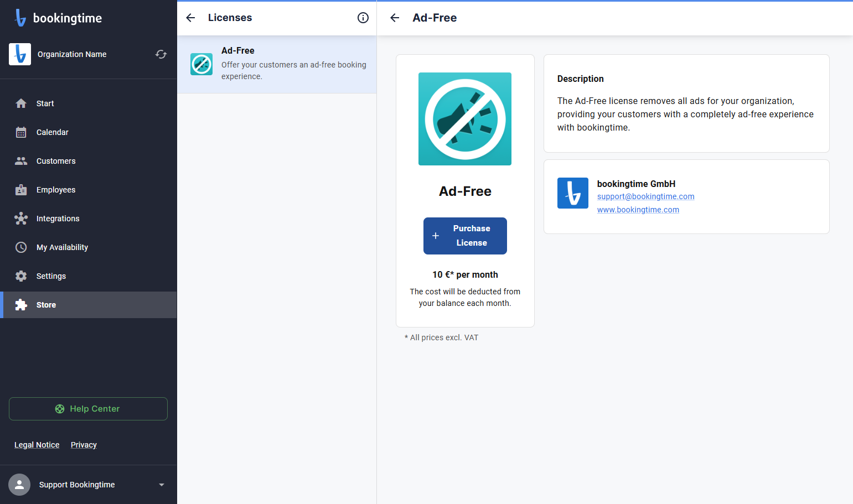This screenshot has height=504, width=853.
Task: Click the My Availability clock icon
Action: (21, 247)
